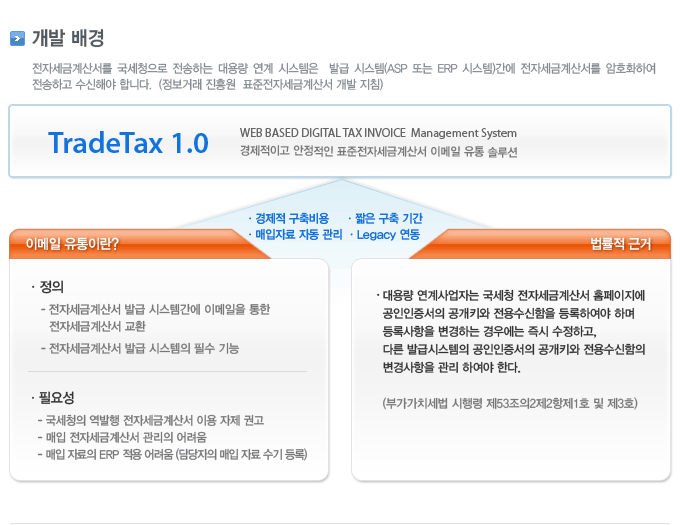This screenshot has height=525, width=680.
Task: Click 경제적이고 안정적인 표준전자세금계산서 이메일 유통 솔루션 line
Action: click(379, 152)
